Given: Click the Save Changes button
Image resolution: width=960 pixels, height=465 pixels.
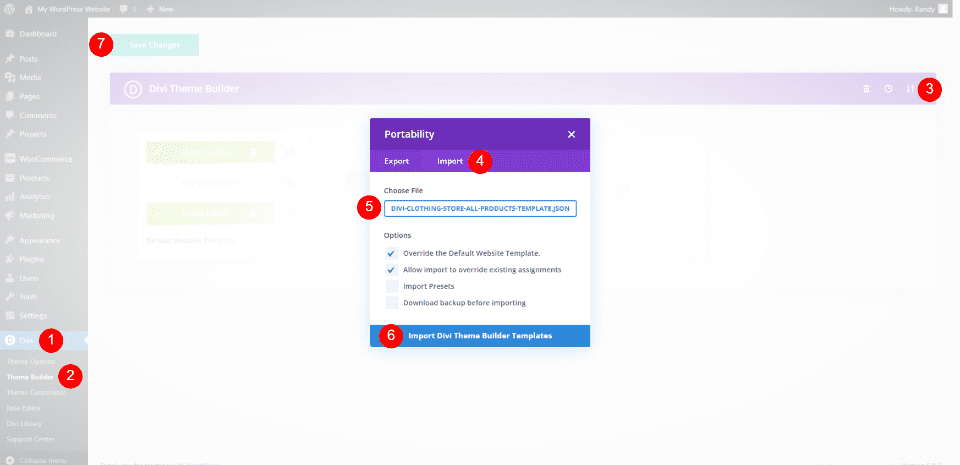Looking at the screenshot, I should 154,45.
